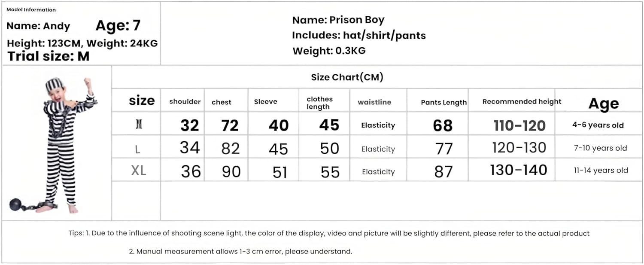The width and height of the screenshot is (644, 265).
Task: Click the "Trial size: M" text
Action: (49, 56)
